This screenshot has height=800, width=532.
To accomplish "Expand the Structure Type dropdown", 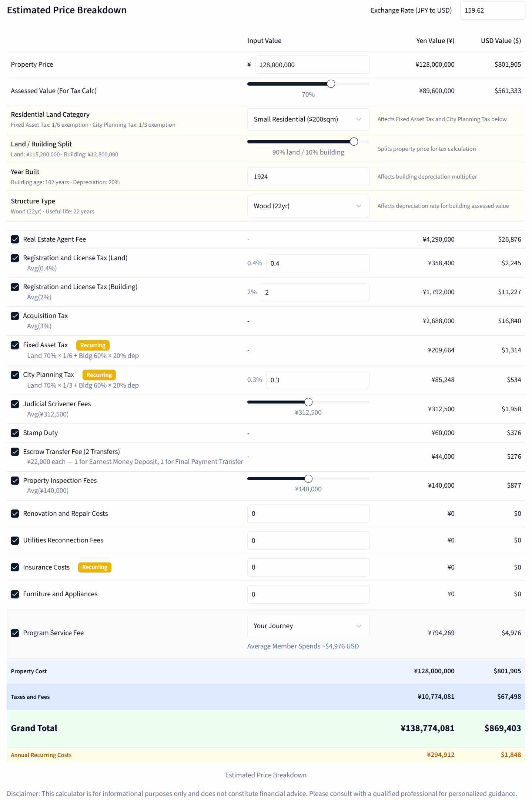I will click(x=308, y=206).
